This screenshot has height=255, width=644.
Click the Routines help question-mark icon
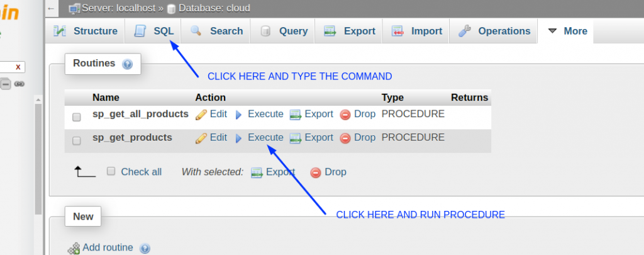pyautogui.click(x=127, y=64)
